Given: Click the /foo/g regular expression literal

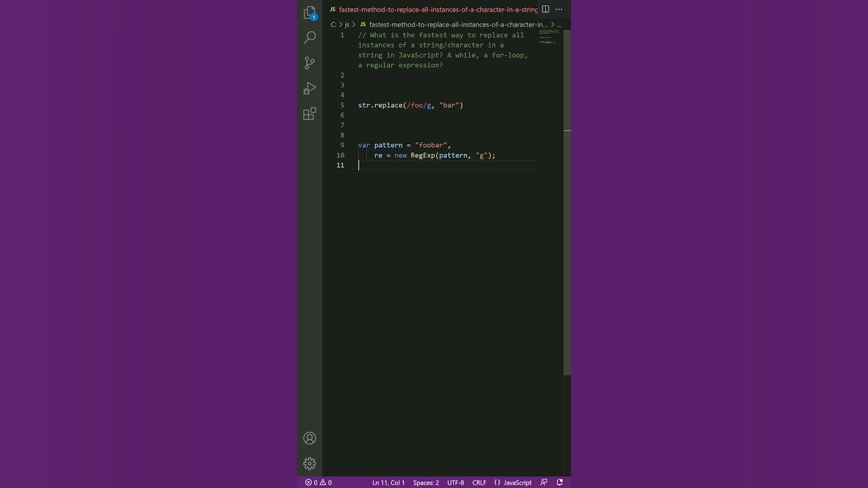Looking at the screenshot, I should [x=418, y=105].
